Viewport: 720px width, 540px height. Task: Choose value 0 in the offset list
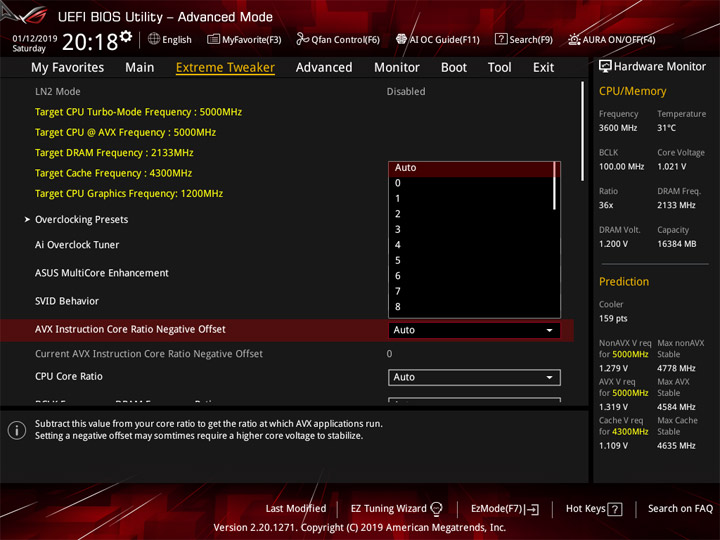471,183
